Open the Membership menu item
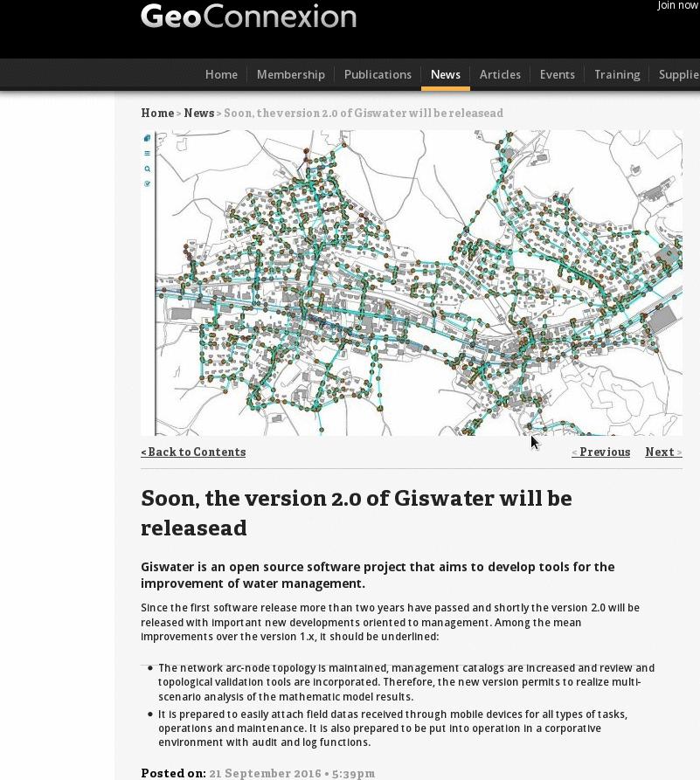The width and height of the screenshot is (700, 780). 291,74
